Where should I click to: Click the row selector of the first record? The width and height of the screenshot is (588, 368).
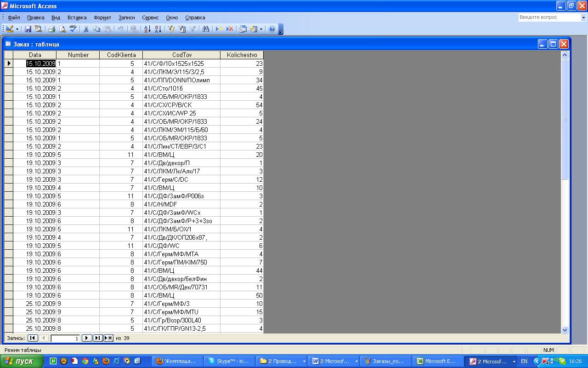(9, 63)
